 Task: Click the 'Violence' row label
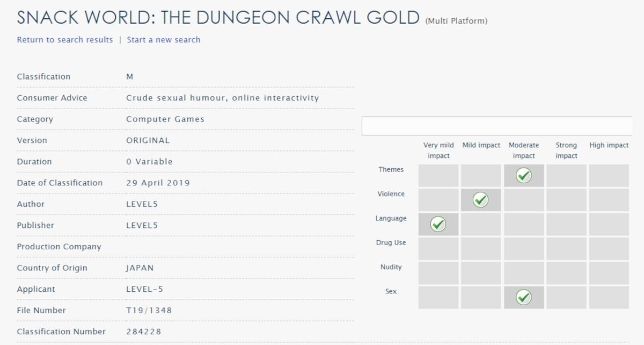[391, 194]
